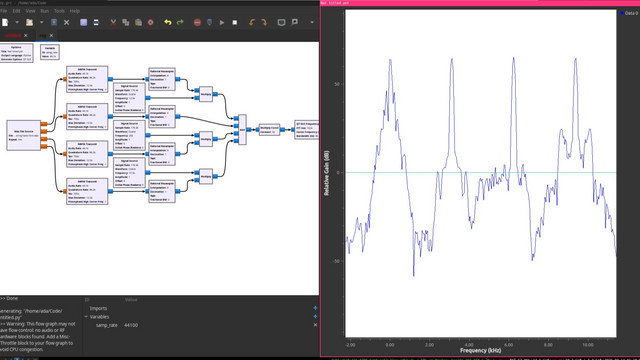
Task: Undo the last change
Action: point(167,22)
